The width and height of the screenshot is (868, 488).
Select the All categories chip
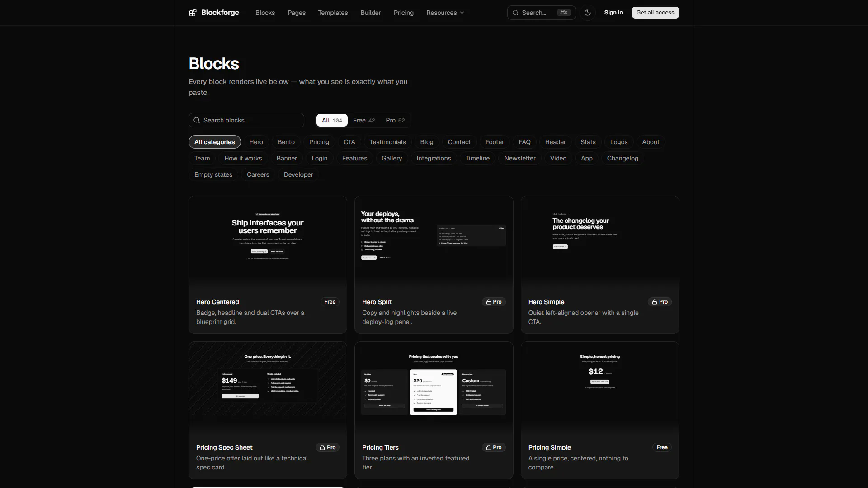[215, 142]
